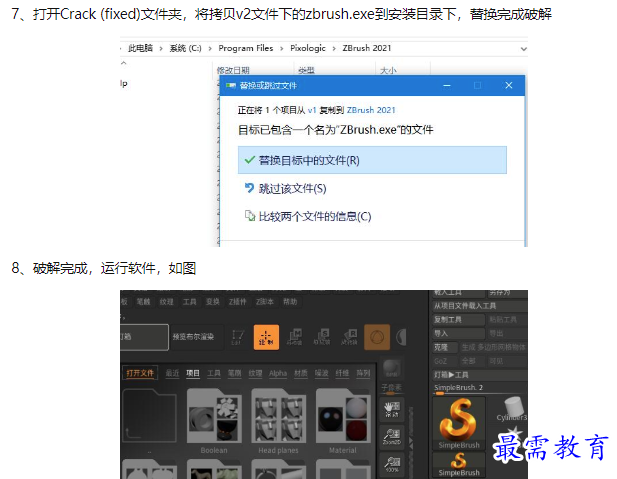Viewport: 617px width, 479px height.
Task: Open the 变换 menu
Action: pyautogui.click(x=212, y=302)
